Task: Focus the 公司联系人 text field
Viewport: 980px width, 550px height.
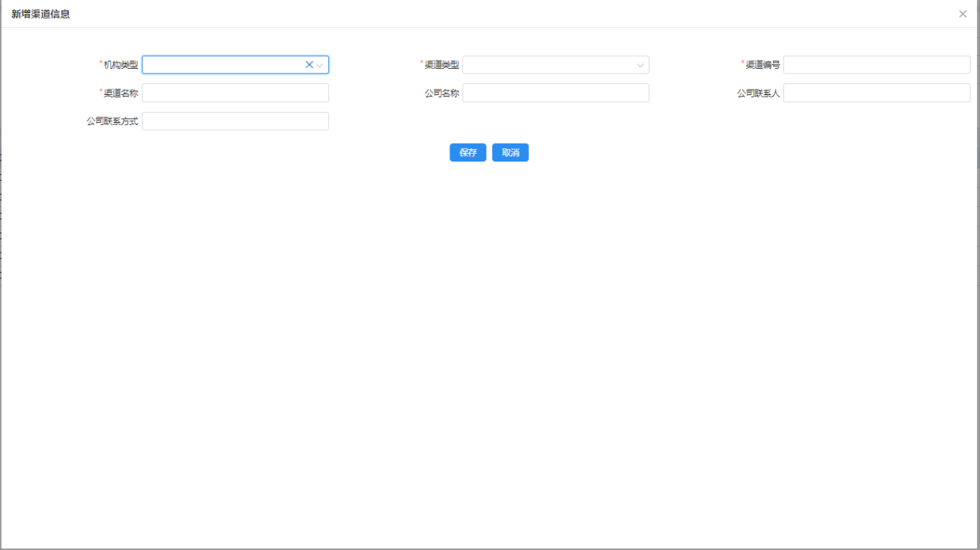Action: [x=877, y=93]
